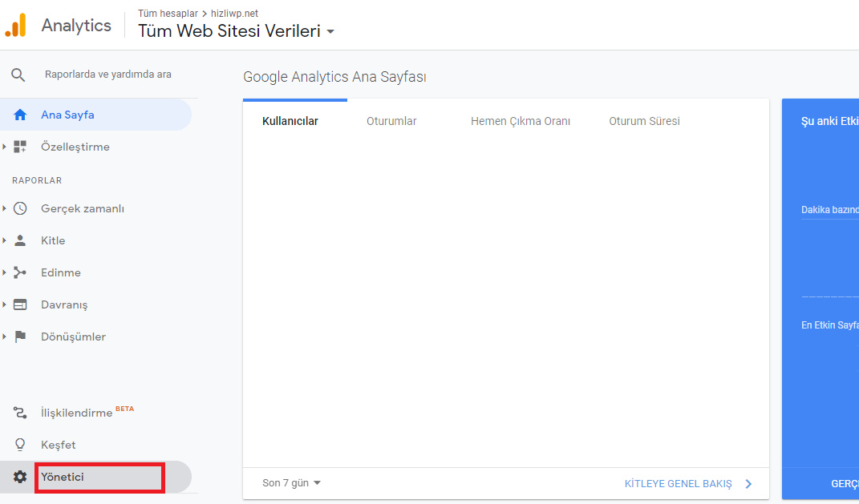The height and width of the screenshot is (504, 859).
Task: Click the İlişkilendirme path icon
Action: point(20,413)
